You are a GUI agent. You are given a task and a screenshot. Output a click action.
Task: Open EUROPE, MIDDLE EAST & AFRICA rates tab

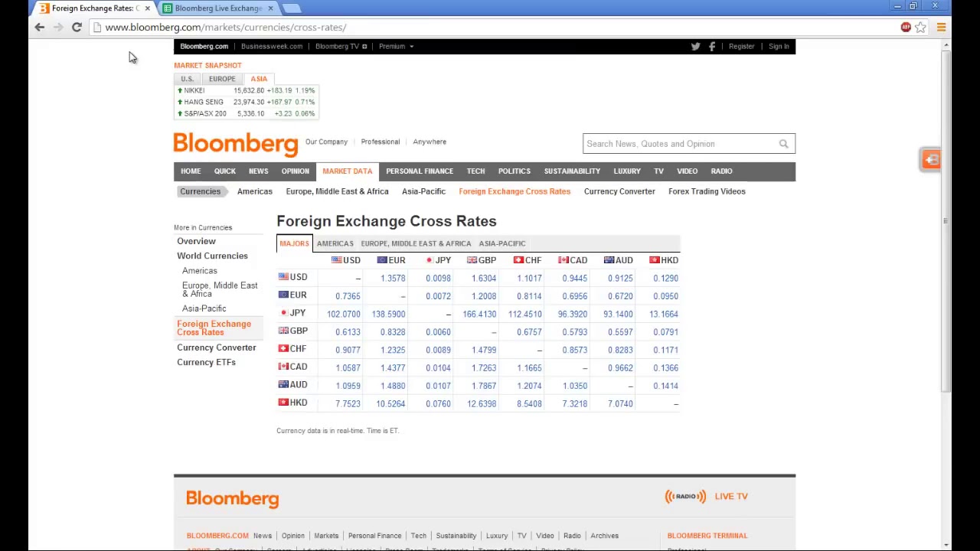416,243
